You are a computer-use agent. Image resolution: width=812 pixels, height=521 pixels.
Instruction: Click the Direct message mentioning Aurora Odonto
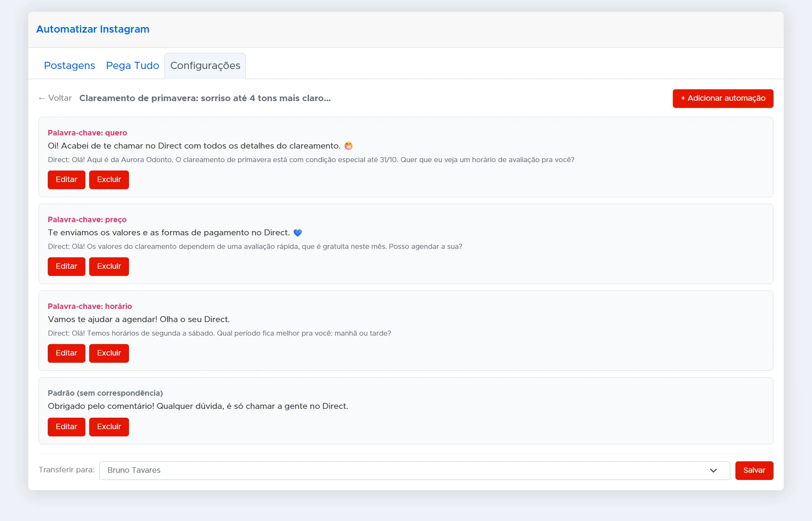(x=311, y=160)
